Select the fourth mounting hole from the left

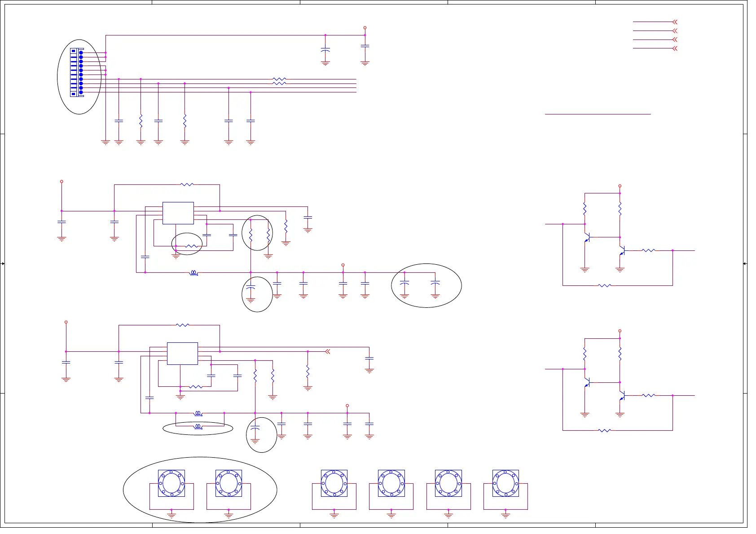[x=391, y=483]
